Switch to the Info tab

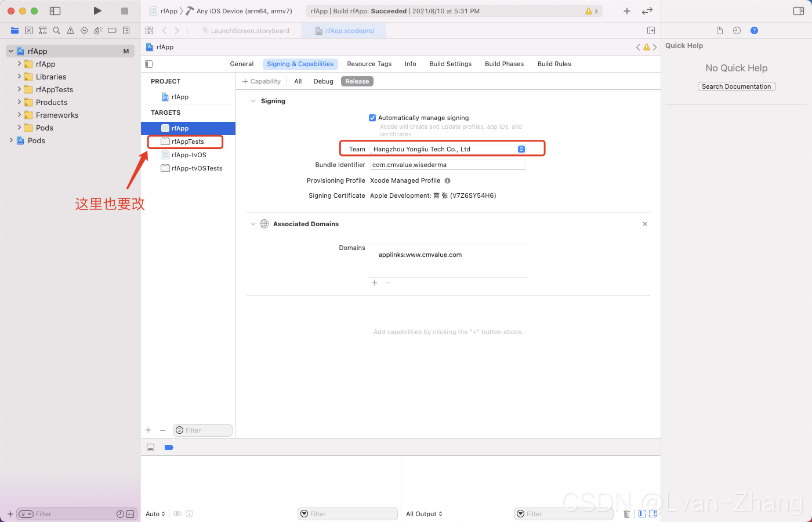pyautogui.click(x=411, y=64)
